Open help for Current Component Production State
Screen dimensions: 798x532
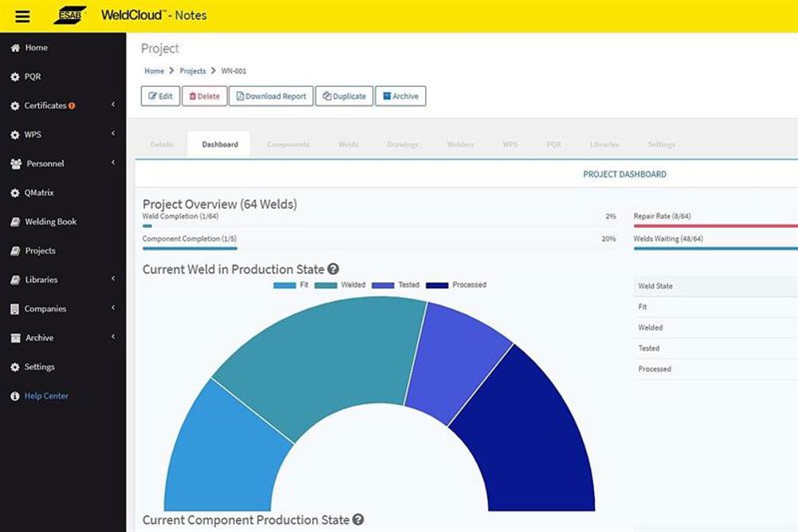pos(358,519)
